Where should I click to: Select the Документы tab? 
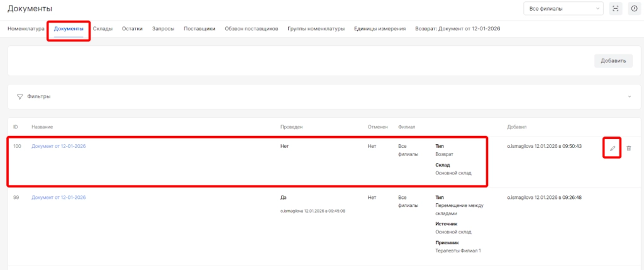coord(69,29)
